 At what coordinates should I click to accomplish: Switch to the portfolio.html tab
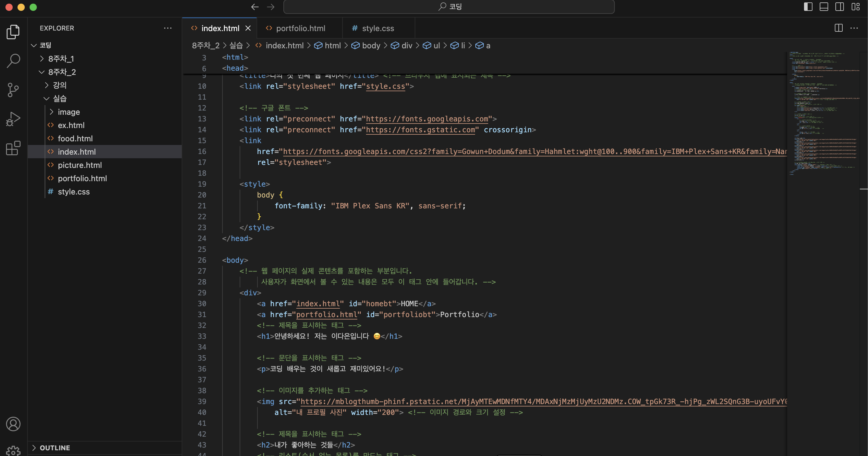[x=300, y=28]
